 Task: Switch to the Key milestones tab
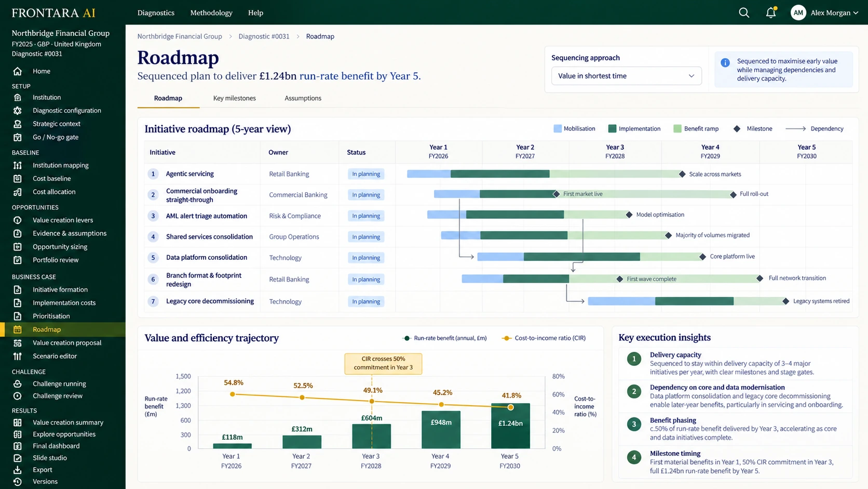(235, 98)
